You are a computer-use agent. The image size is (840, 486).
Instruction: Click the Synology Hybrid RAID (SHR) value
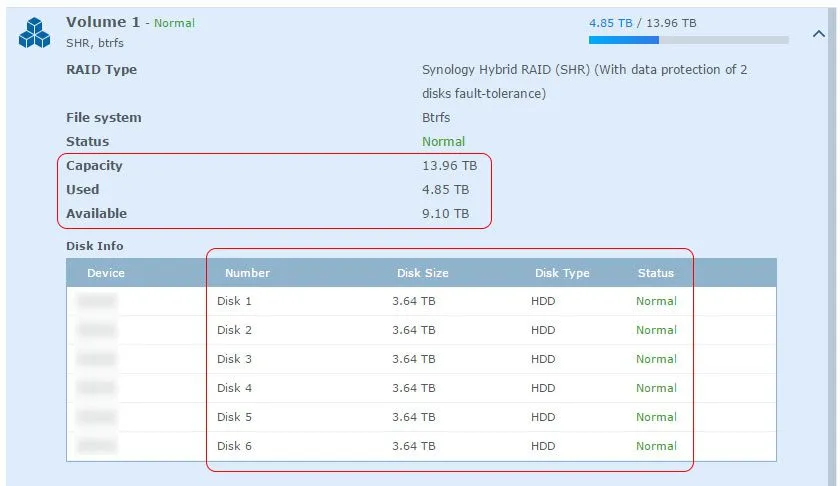tap(584, 81)
